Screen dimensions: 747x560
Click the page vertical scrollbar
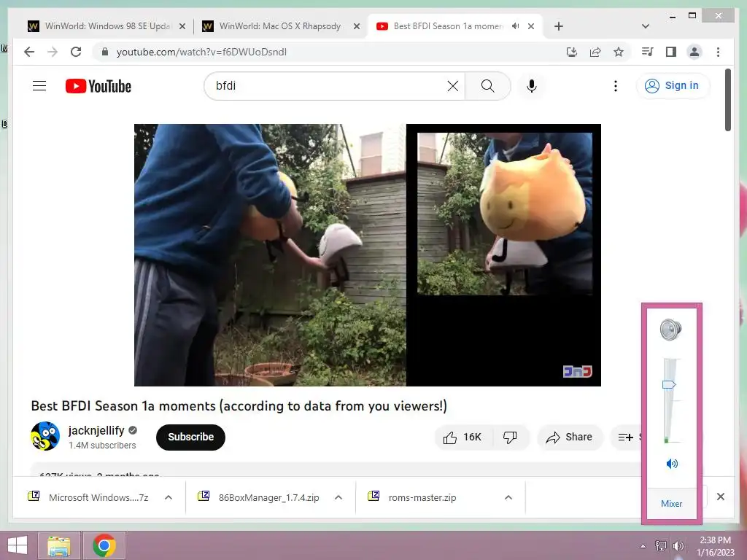click(x=727, y=100)
